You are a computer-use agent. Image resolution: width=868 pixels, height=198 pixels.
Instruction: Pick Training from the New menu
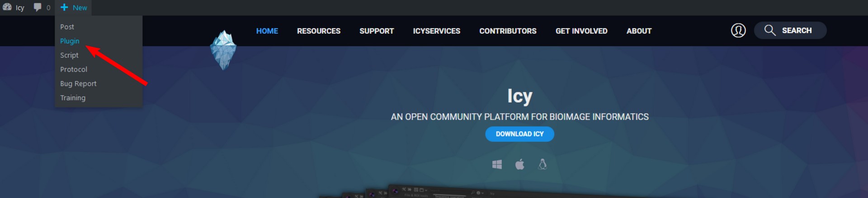click(x=73, y=98)
